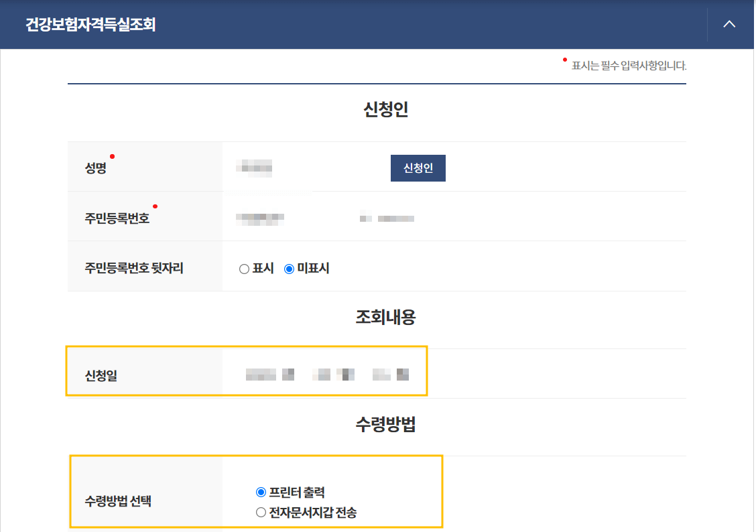Click the blue 신청인 button
Image resolution: width=756 pixels, height=532 pixels.
coord(418,168)
